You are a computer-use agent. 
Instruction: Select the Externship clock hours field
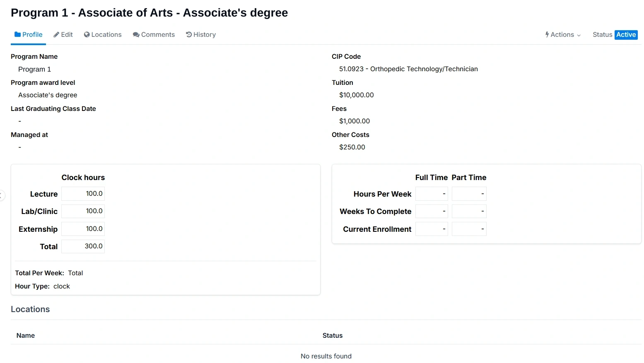click(83, 229)
